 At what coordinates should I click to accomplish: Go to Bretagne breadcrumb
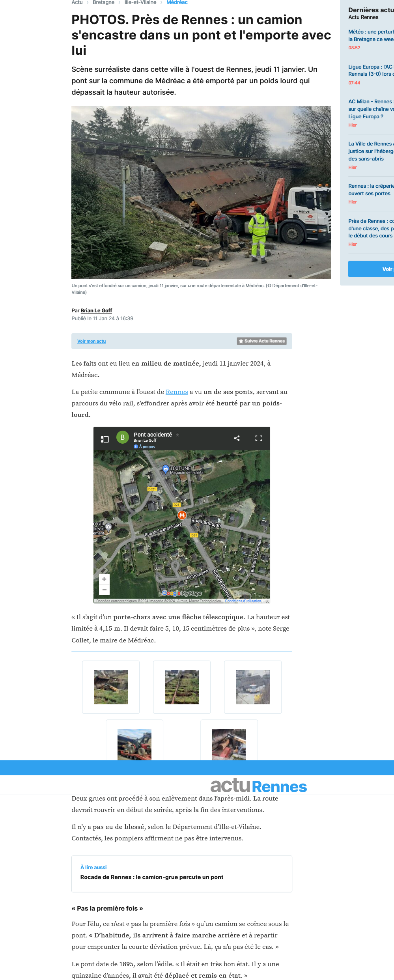tap(103, 2)
